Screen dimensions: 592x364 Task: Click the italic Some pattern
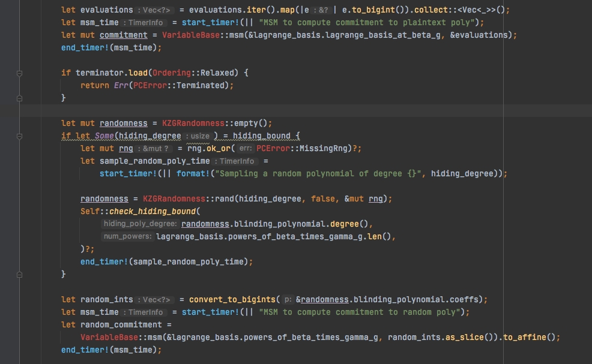click(x=104, y=136)
